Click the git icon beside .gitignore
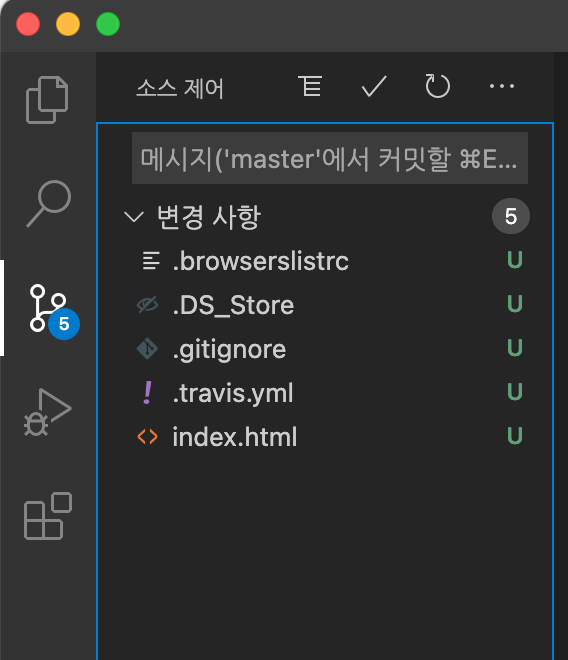Screen dimensions: 568x660 pyautogui.click(x=147, y=349)
